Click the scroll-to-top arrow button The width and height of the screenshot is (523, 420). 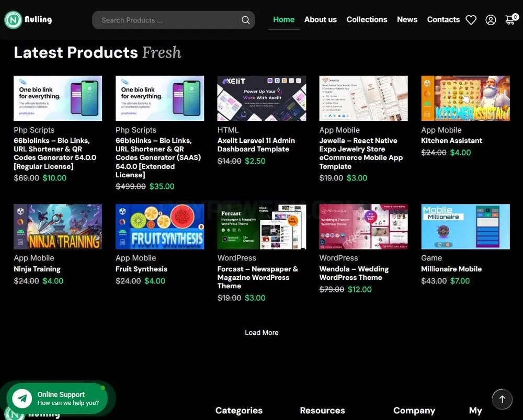[x=502, y=399]
